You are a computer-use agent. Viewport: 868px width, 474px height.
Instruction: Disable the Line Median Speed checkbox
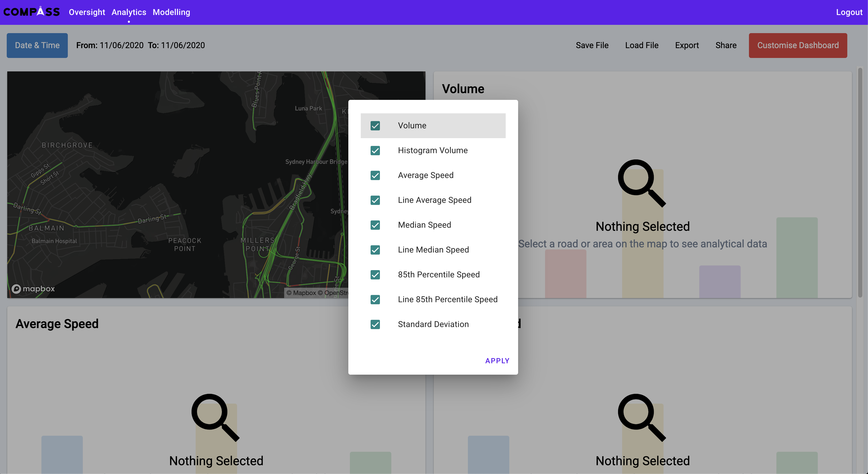(x=375, y=250)
